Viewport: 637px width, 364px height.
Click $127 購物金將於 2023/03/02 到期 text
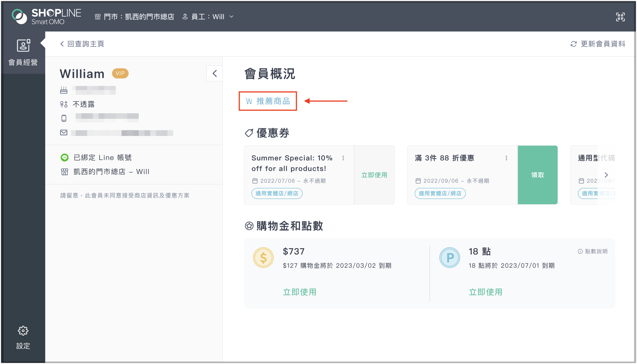337,266
